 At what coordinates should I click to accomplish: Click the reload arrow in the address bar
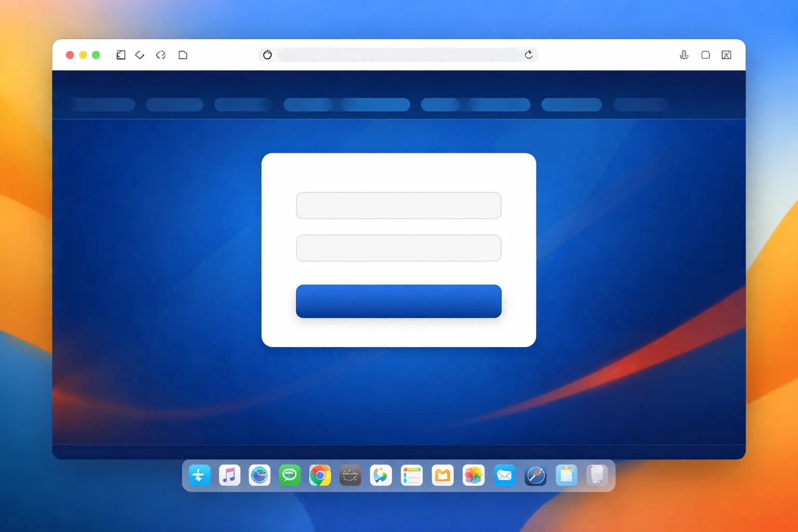[528, 55]
